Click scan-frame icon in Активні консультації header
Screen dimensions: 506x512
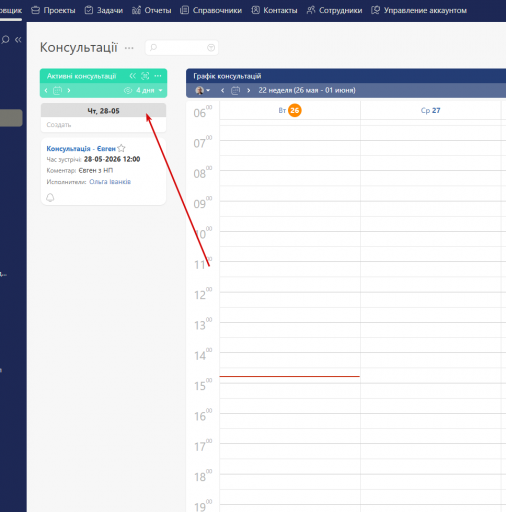(145, 76)
